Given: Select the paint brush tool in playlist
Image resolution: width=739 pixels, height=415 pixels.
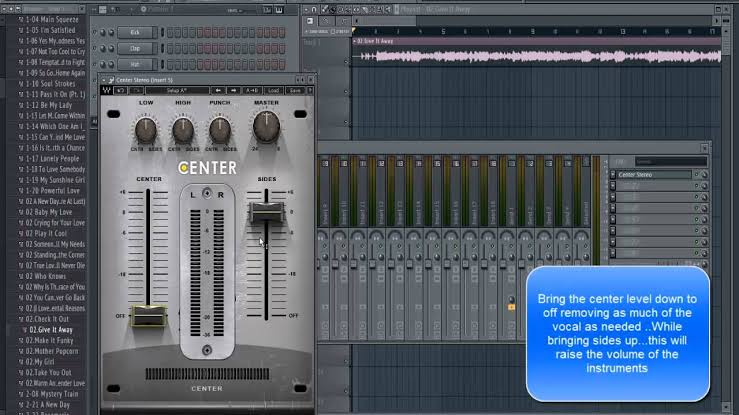Looking at the screenshot, I should click(332, 9).
